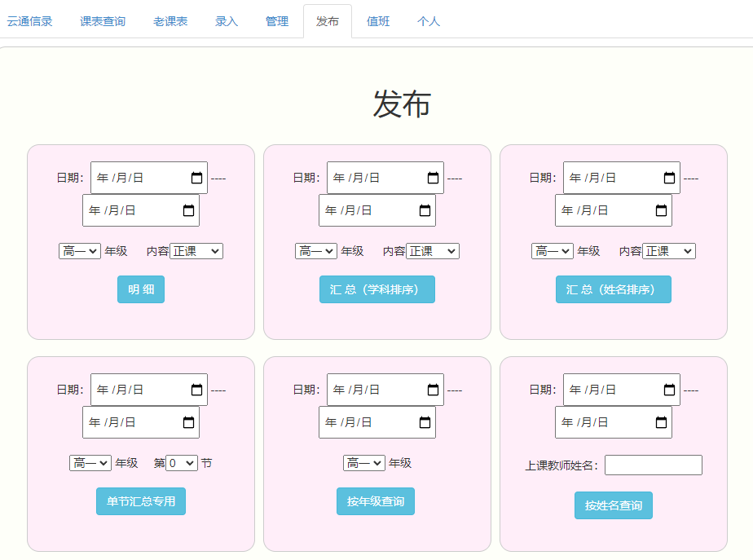
Task: Switch to the 值班 tab
Action: 378,21
